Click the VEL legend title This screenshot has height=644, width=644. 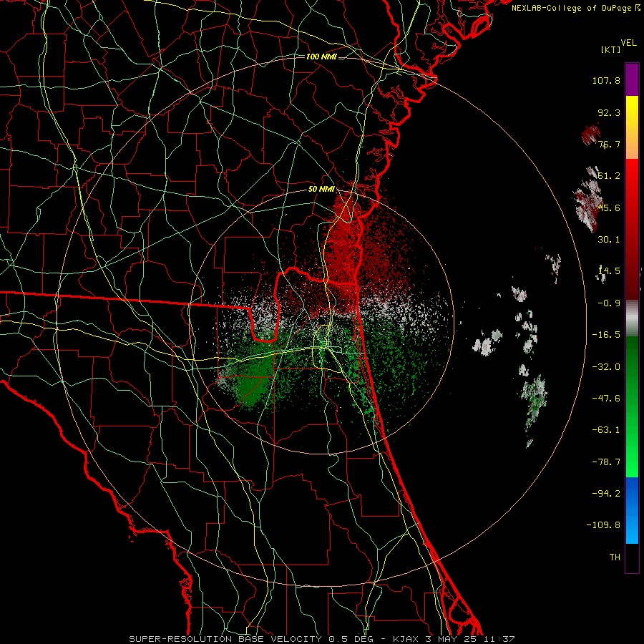tap(628, 43)
